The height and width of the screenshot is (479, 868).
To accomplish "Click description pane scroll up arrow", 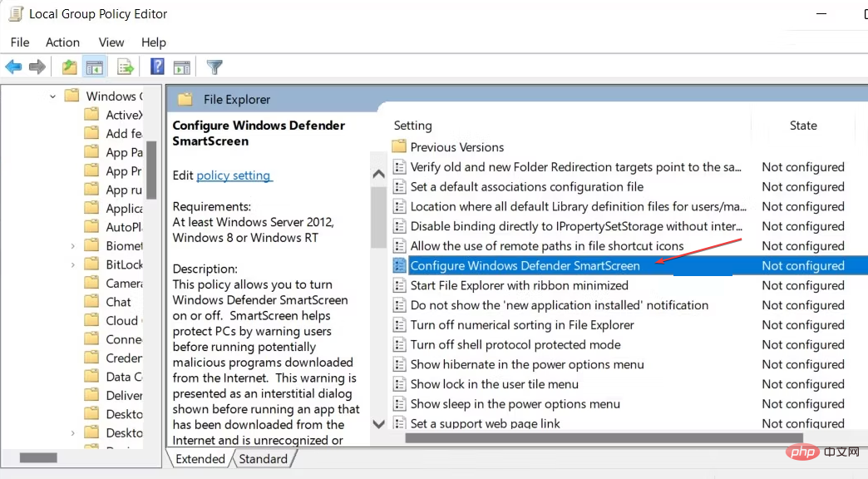I will 378,174.
